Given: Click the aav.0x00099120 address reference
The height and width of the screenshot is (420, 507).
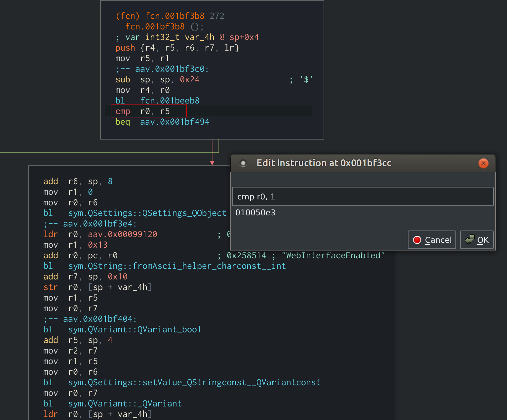Looking at the screenshot, I should 122,234.
